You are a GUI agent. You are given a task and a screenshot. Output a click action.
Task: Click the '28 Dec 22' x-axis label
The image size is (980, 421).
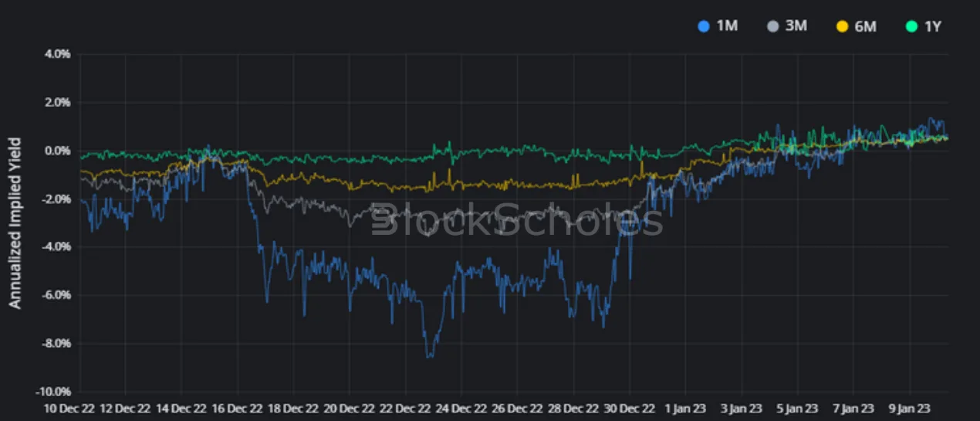click(574, 409)
